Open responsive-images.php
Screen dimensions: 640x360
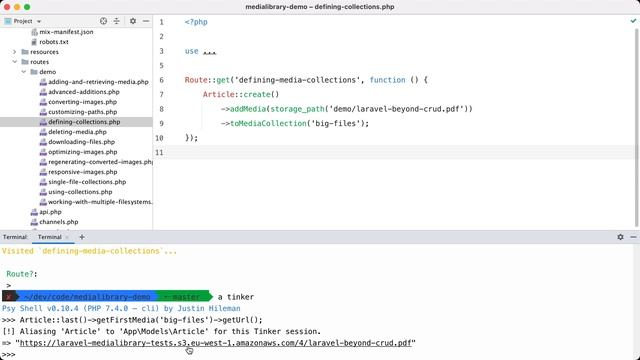82,172
